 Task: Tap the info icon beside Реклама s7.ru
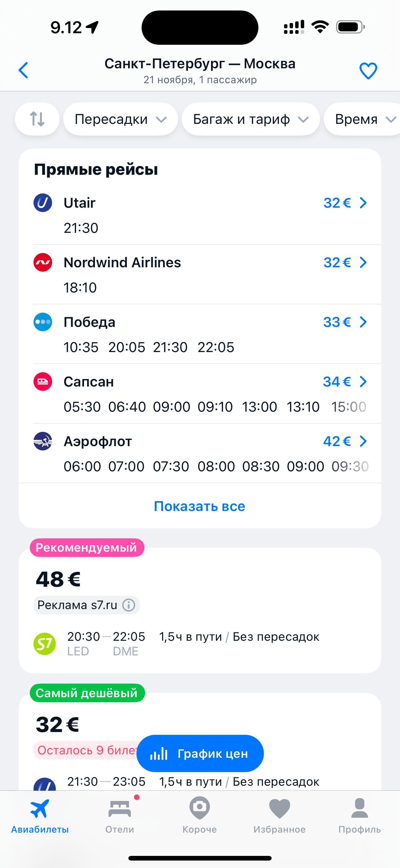tap(129, 605)
